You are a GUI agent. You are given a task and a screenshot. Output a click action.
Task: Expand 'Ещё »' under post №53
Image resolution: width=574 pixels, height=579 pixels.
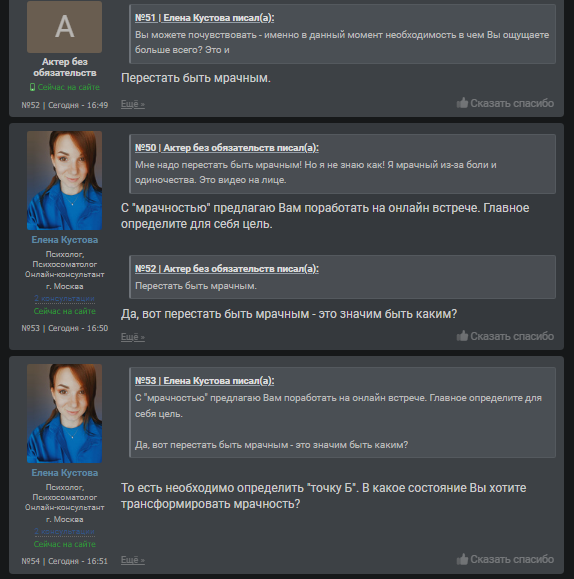pos(133,336)
